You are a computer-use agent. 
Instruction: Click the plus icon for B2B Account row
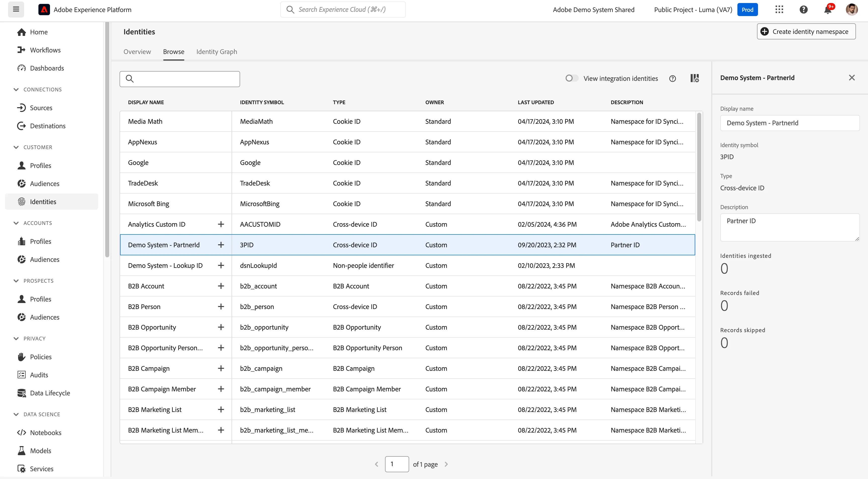221,286
